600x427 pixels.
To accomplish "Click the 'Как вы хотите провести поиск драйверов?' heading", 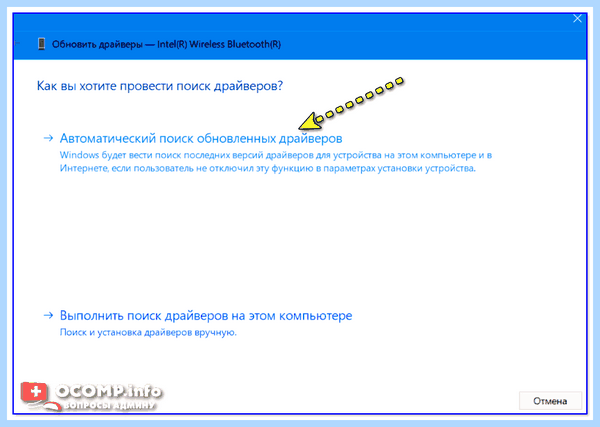I will (x=160, y=86).
